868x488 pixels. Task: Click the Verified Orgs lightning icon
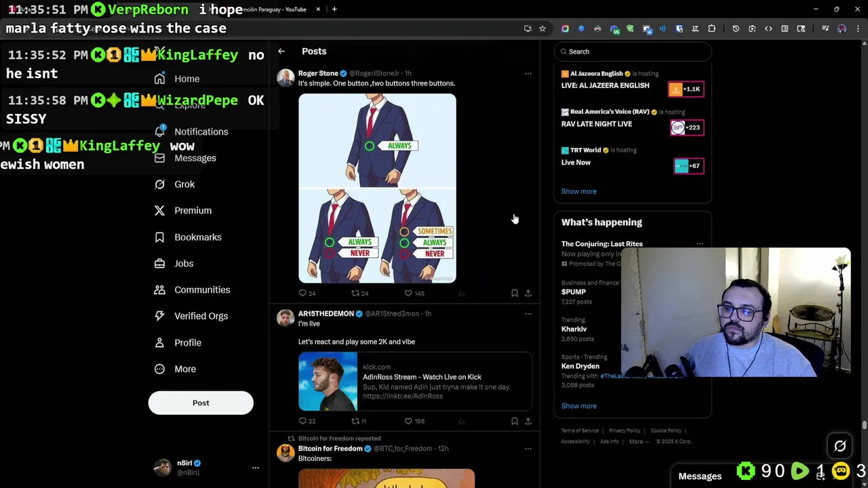[159, 316]
